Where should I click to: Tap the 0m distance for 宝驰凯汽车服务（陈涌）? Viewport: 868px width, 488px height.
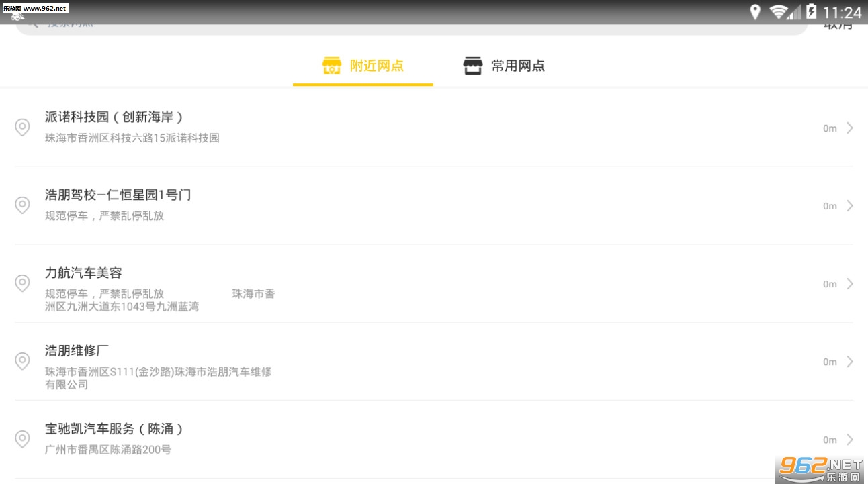(x=830, y=440)
